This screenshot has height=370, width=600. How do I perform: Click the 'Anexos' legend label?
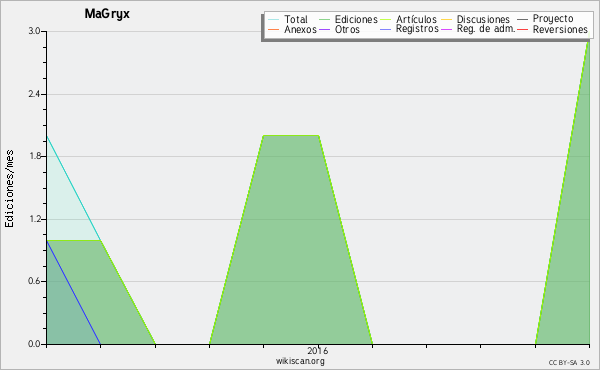(300, 29)
